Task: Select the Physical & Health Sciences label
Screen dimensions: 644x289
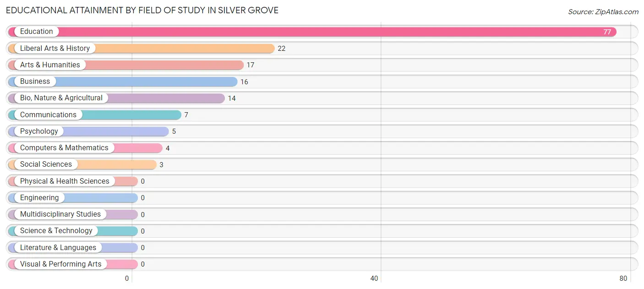Action: pyautogui.click(x=65, y=181)
